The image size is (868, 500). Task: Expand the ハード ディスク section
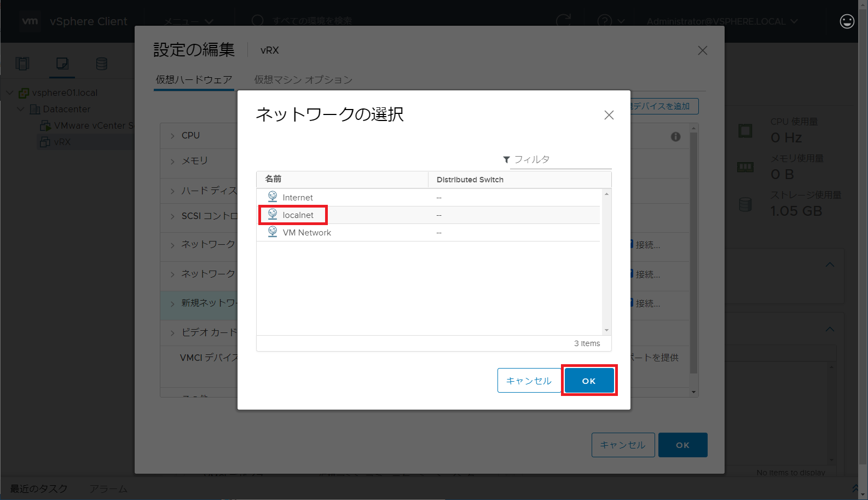click(x=172, y=191)
